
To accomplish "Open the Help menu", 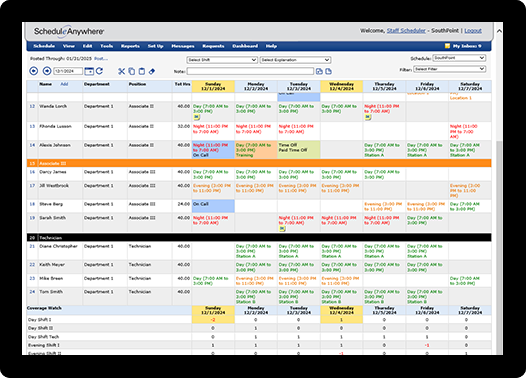I will (x=271, y=46).
